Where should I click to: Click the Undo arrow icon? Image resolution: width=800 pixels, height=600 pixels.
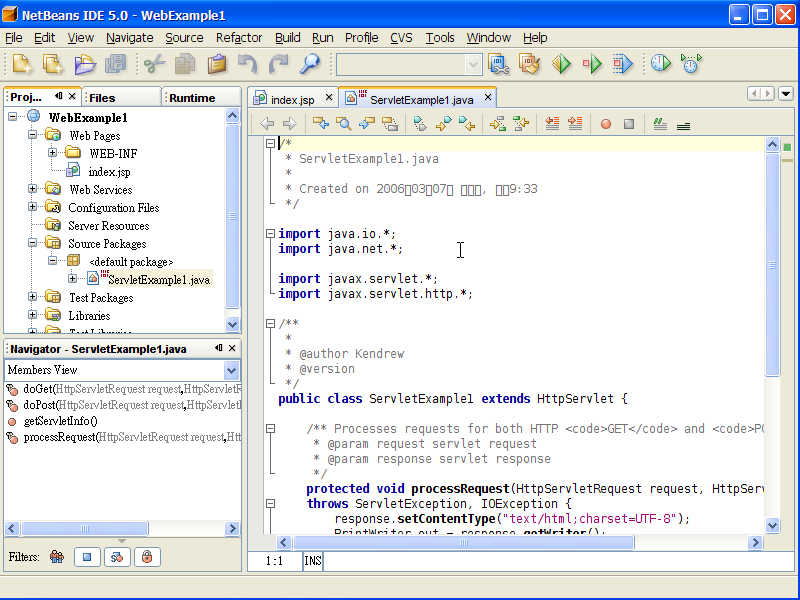pyautogui.click(x=247, y=64)
